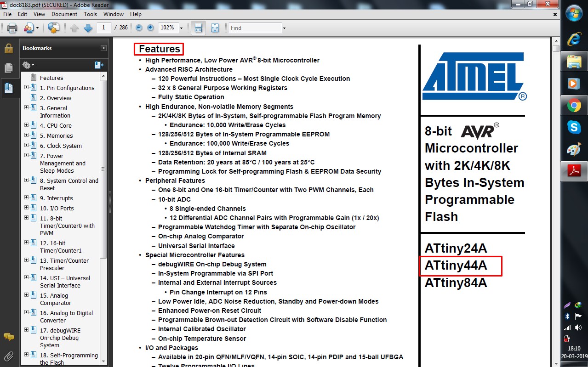
Task: Open the comments panel icon
Action: tap(8, 337)
